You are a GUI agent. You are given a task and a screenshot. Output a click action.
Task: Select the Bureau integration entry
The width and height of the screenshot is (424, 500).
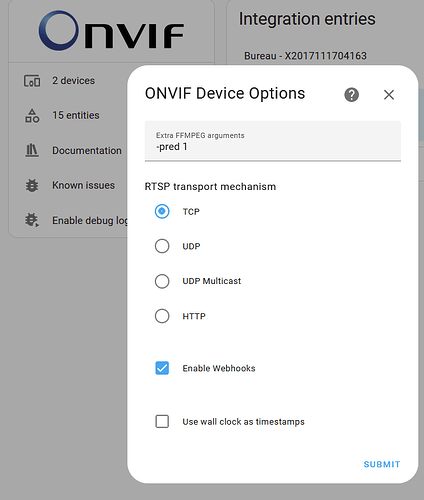305,56
